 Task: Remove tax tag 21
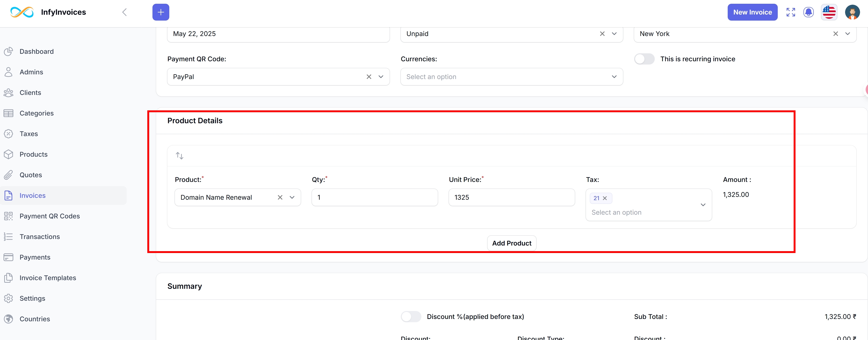click(x=605, y=198)
